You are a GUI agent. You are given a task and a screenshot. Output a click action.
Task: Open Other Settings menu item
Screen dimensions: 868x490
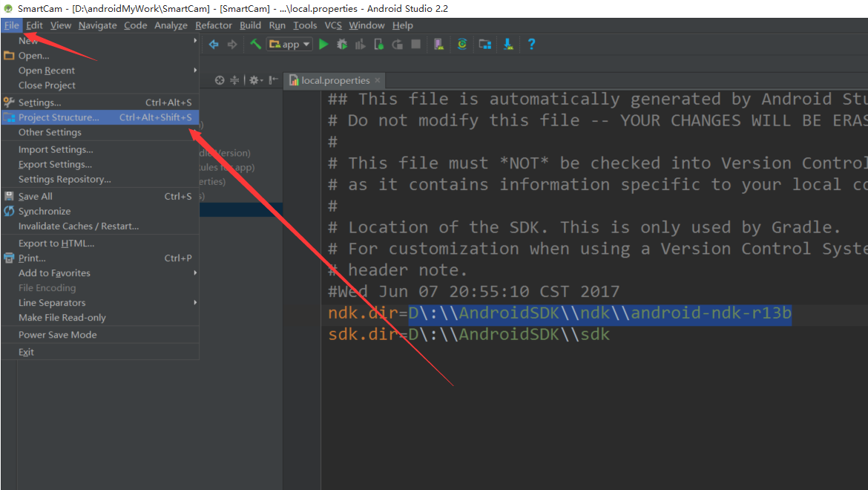point(100,132)
